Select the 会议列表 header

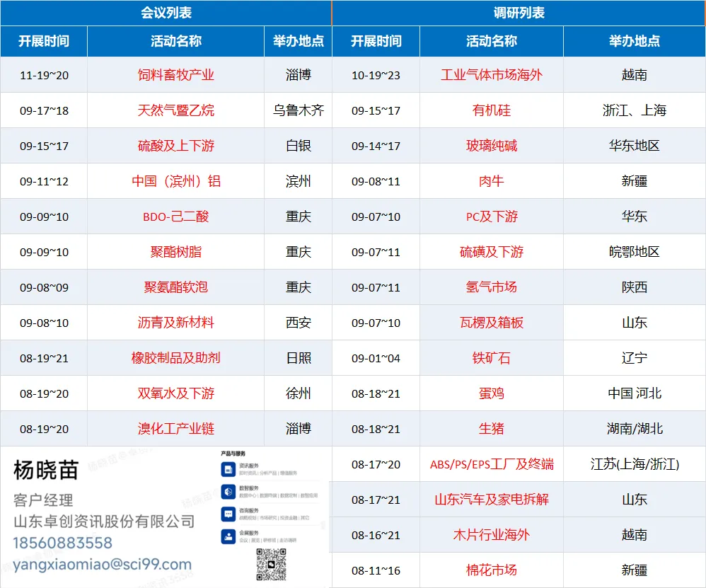coord(166,13)
